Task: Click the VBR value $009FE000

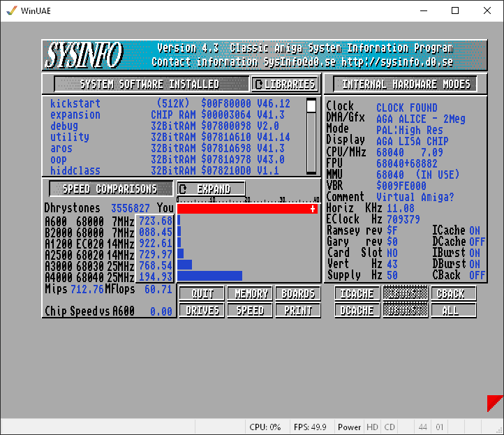Action: [x=401, y=186]
